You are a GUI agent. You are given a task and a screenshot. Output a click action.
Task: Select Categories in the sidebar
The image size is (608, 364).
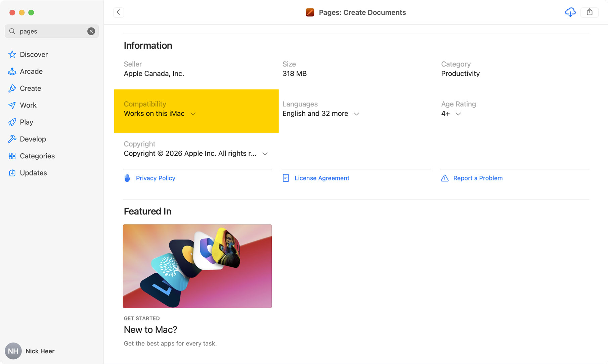37,156
